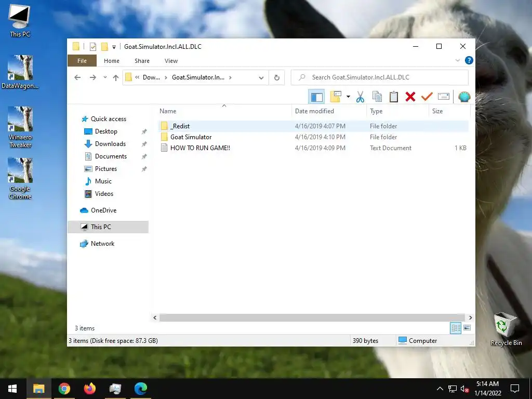This screenshot has width=532, height=399.
Task: Click the red X Delete icon
Action: coord(410,97)
